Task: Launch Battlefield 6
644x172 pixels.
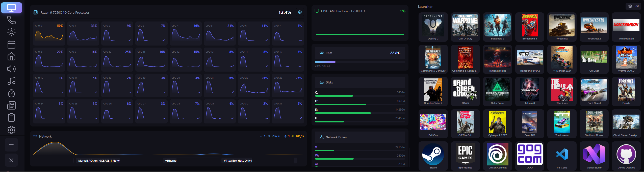Action: pyautogui.click(x=497, y=27)
